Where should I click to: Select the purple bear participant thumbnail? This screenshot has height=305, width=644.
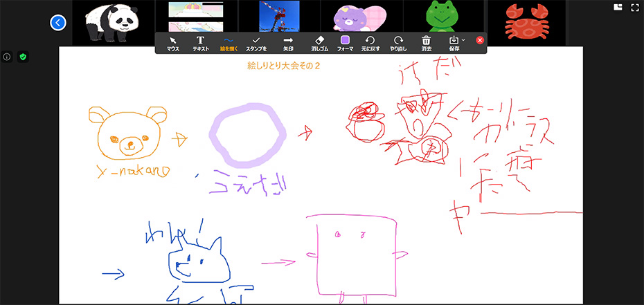(362, 17)
